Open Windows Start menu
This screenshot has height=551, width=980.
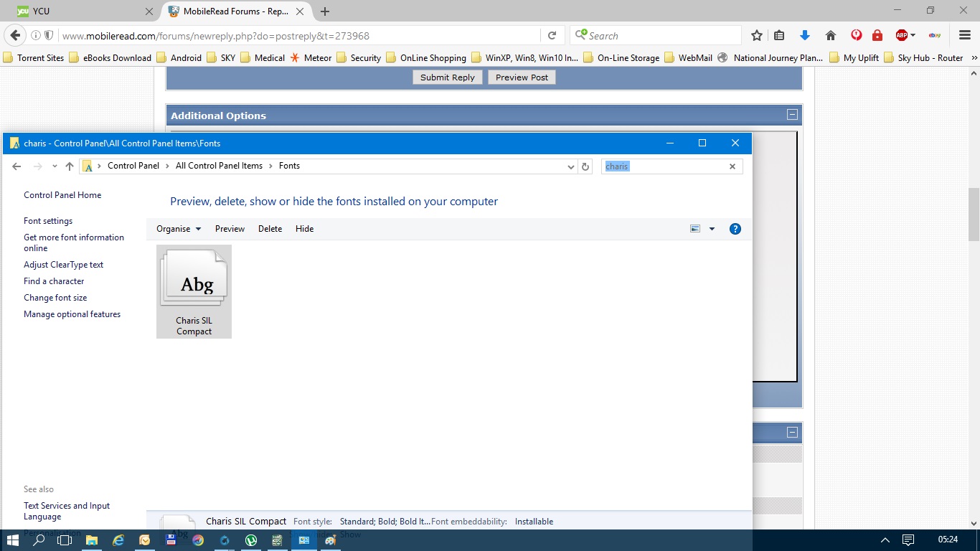13,540
